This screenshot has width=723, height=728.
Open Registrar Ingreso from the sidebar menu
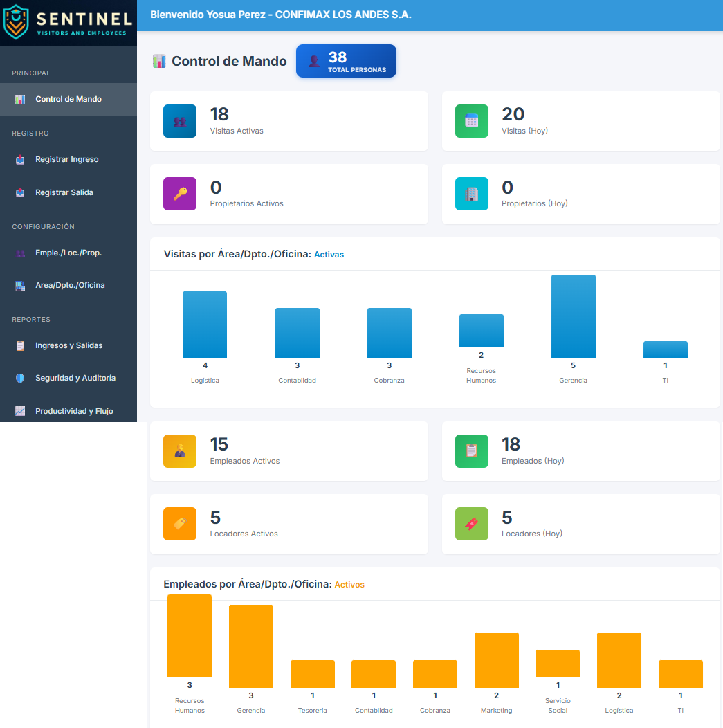(66, 159)
